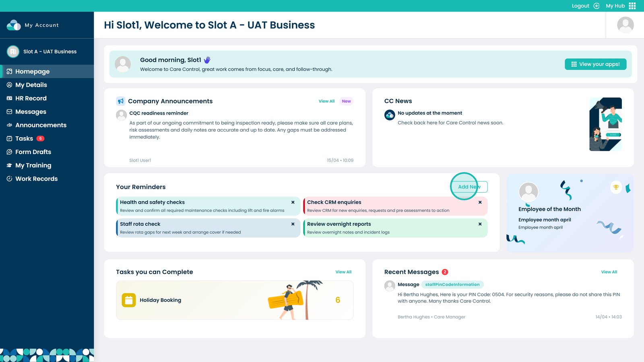The image size is (644, 362).
Task: Dismiss the Staff rota check reminder
Action: pos(293,224)
